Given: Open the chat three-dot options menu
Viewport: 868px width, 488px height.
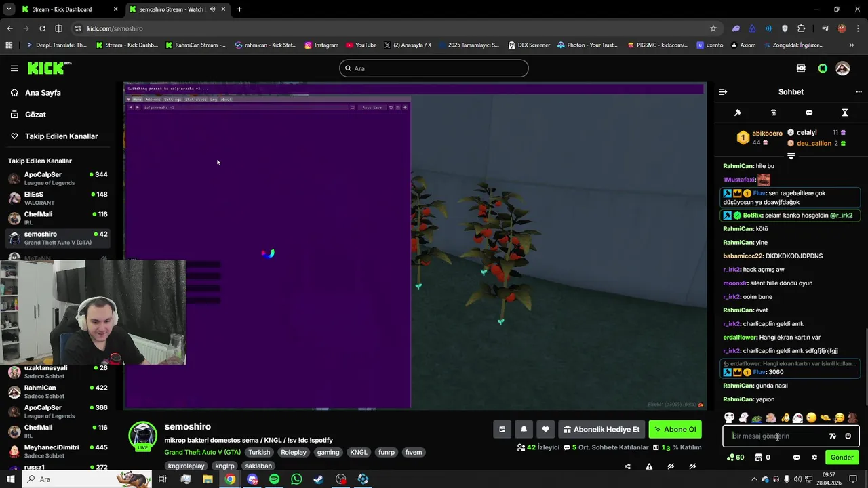Looking at the screenshot, I should (x=859, y=91).
